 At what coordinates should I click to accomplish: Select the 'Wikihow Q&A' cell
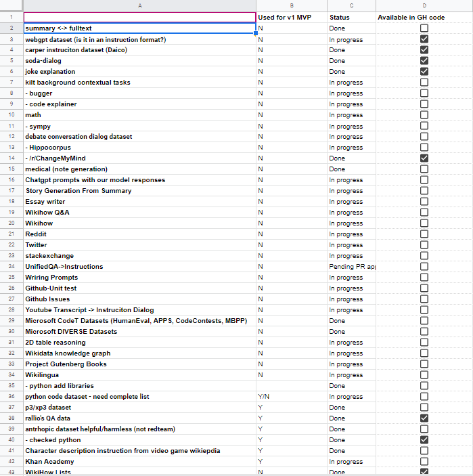[139, 213]
